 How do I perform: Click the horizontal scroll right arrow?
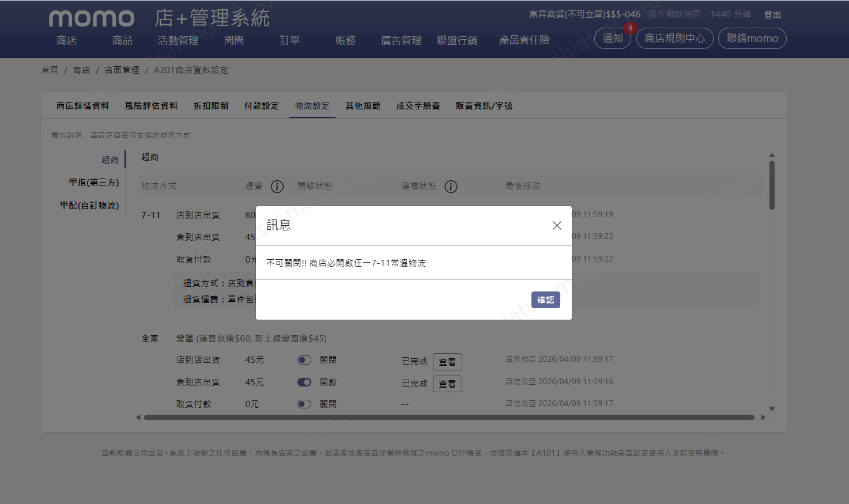pos(763,417)
